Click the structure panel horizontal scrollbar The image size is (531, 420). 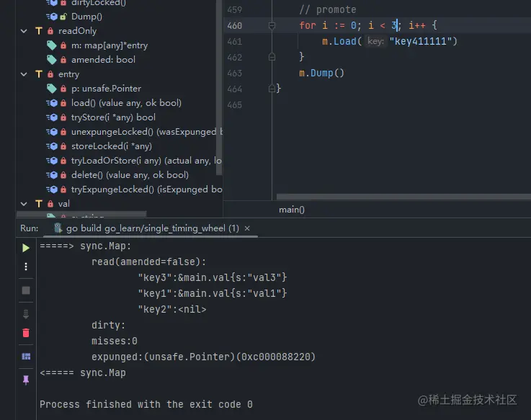[81, 215]
